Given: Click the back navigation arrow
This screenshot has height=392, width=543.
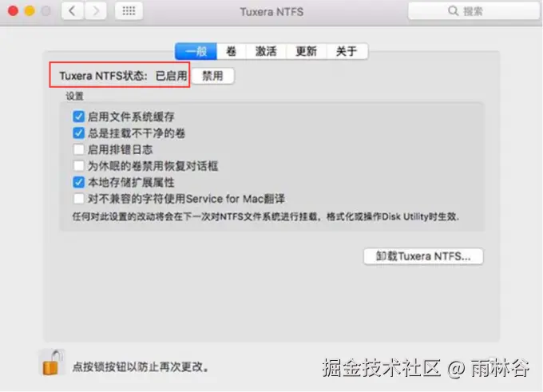Looking at the screenshot, I should pyautogui.click(x=73, y=11).
